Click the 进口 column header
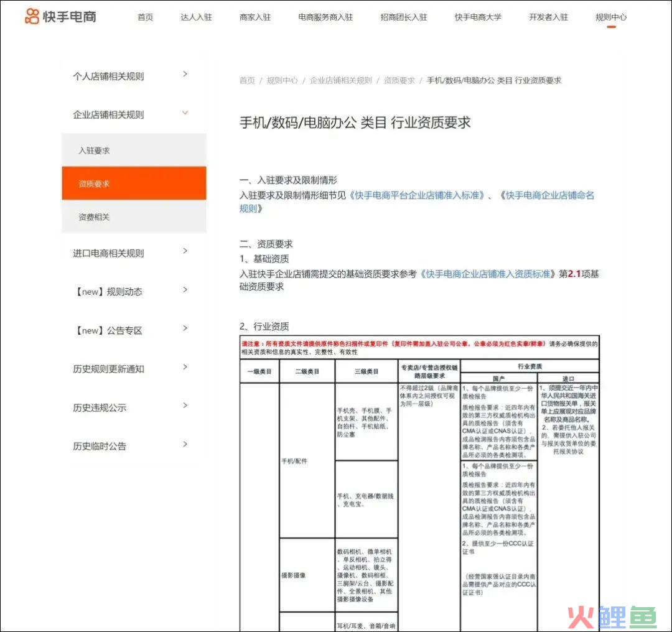This screenshot has width=672, height=632. [568, 379]
